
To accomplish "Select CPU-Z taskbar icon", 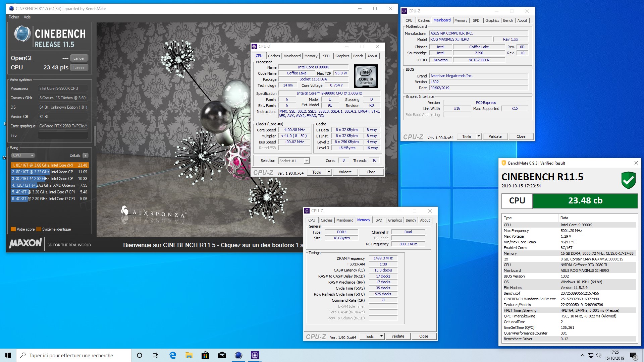I will coord(255,355).
